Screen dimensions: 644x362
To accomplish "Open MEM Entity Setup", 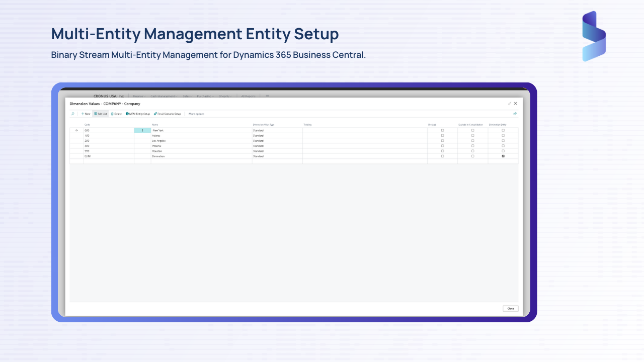I will [138, 114].
